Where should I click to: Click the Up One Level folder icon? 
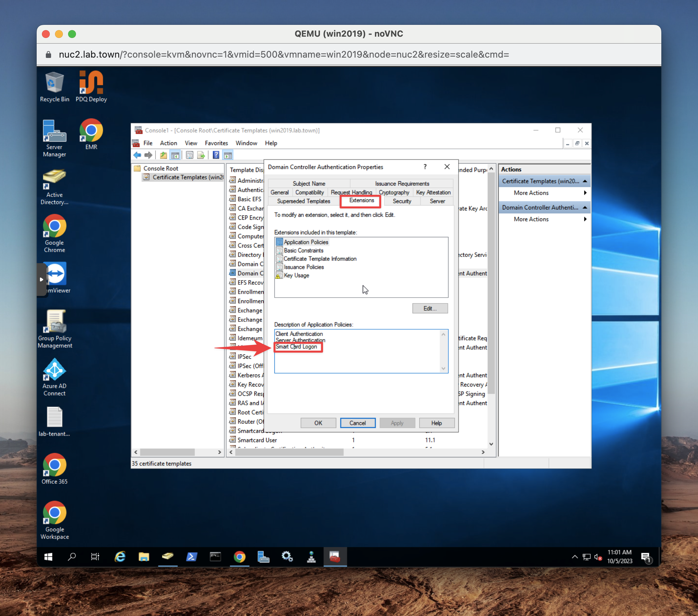[164, 155]
